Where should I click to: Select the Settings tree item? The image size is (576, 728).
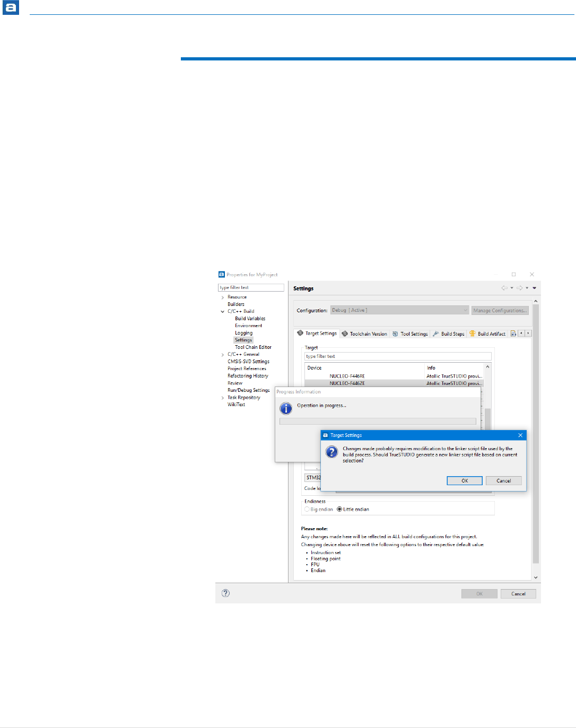[243, 340]
